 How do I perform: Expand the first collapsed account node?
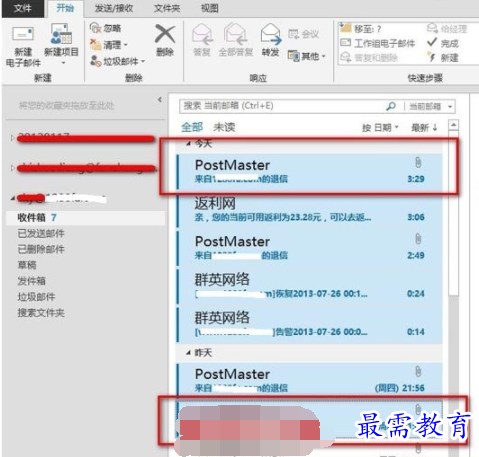pos(12,138)
